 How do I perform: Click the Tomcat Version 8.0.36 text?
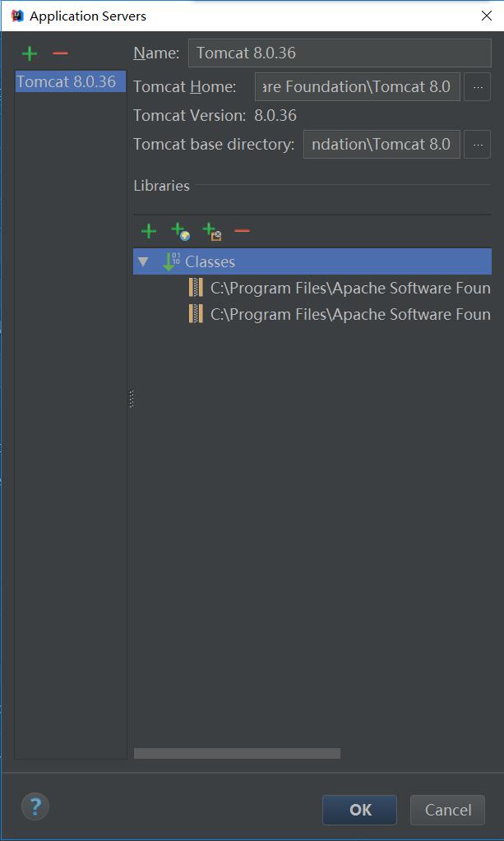(215, 115)
